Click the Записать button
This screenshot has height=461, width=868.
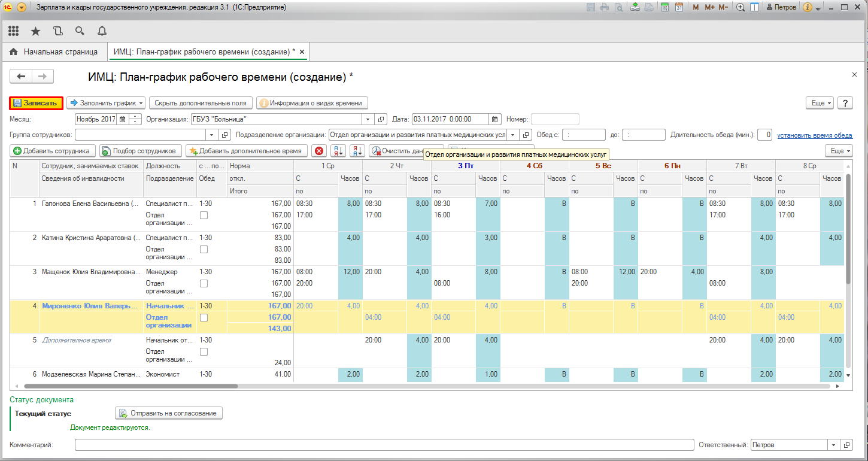tap(36, 103)
